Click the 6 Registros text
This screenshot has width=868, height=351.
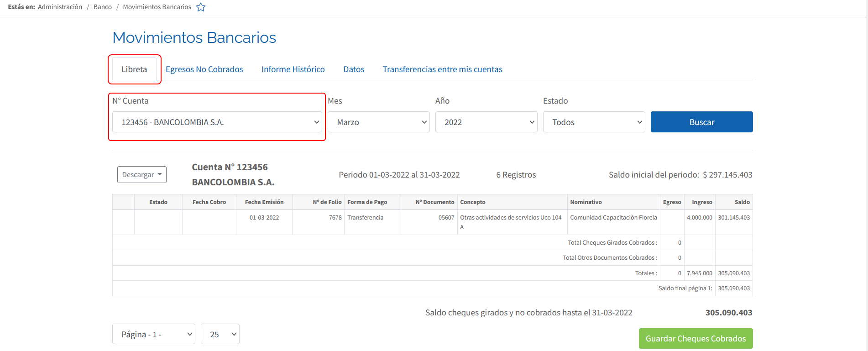coord(516,175)
